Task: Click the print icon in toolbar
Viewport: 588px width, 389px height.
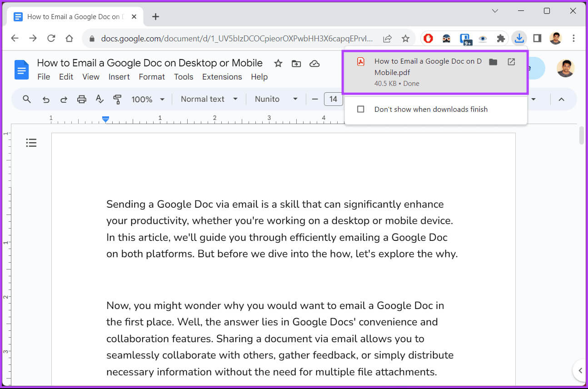Action: [x=82, y=99]
